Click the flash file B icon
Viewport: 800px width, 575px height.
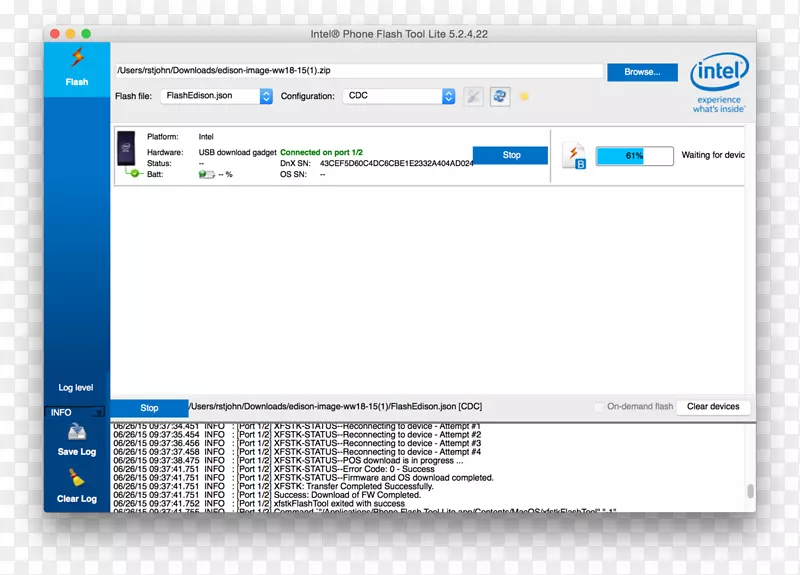click(x=574, y=156)
